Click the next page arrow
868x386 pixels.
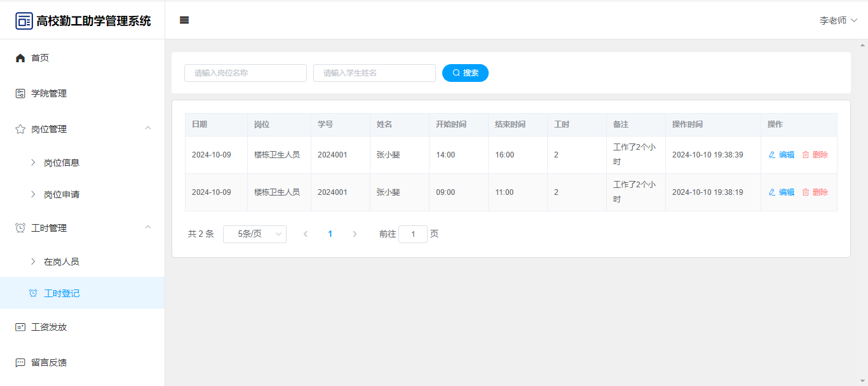point(355,234)
